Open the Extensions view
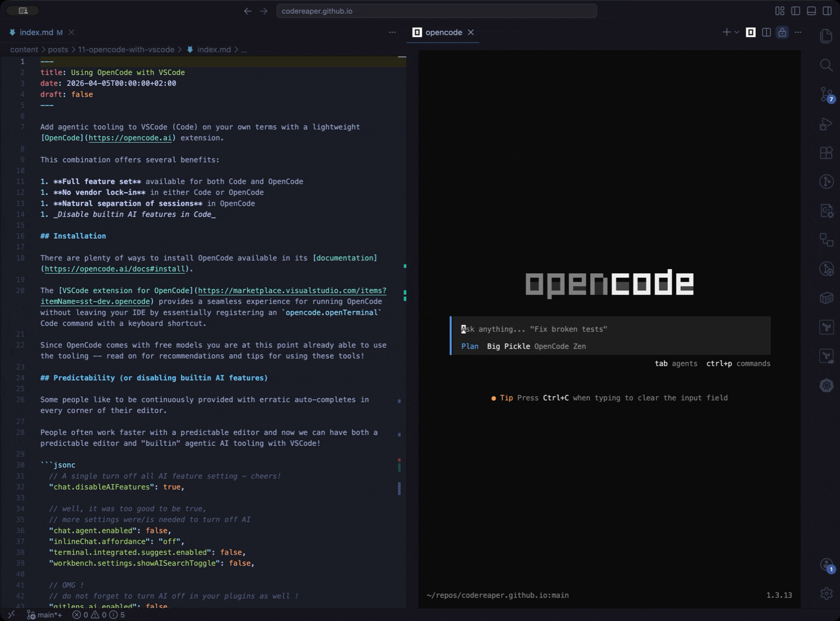The width and height of the screenshot is (840, 621). click(x=826, y=152)
